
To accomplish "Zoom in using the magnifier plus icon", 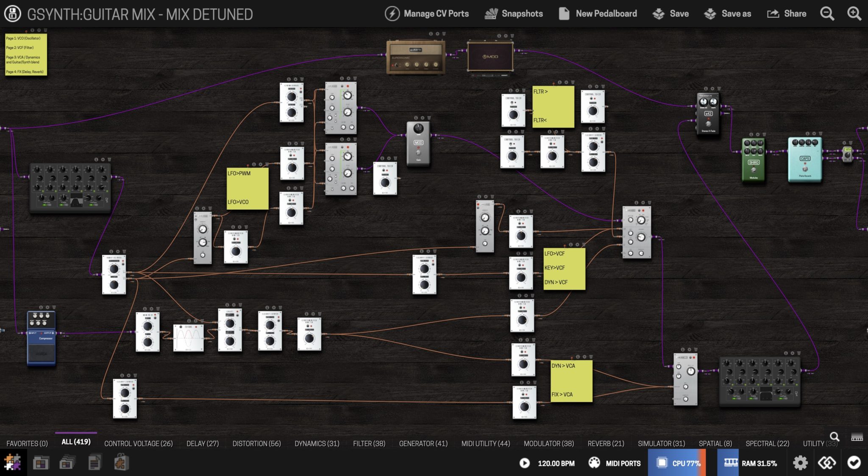I will coord(854,13).
